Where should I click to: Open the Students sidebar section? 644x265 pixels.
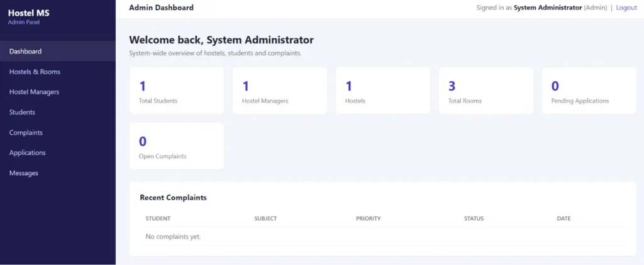coord(58,112)
